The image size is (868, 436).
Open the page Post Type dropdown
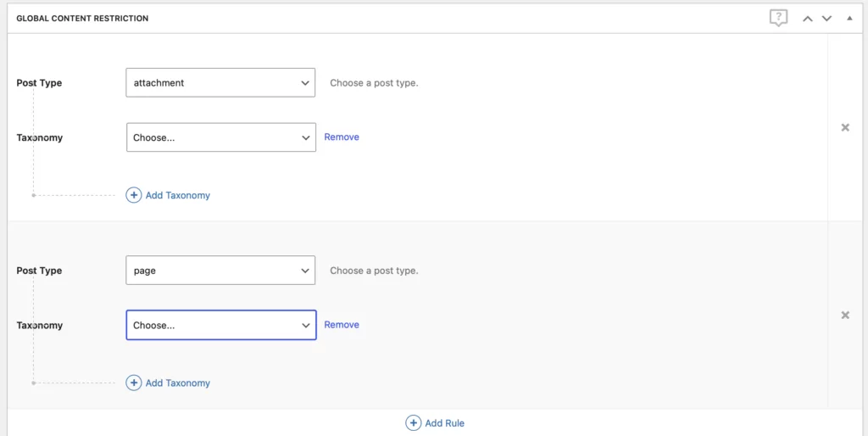click(220, 271)
